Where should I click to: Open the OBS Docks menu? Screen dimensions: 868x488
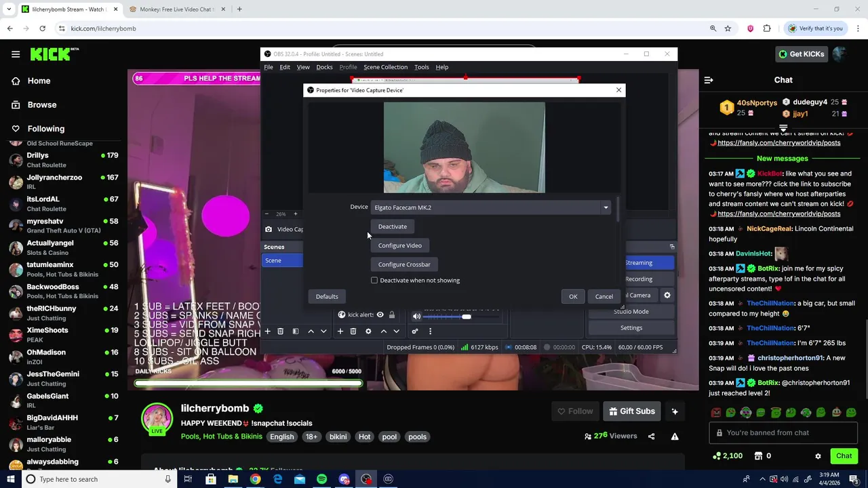click(x=324, y=67)
